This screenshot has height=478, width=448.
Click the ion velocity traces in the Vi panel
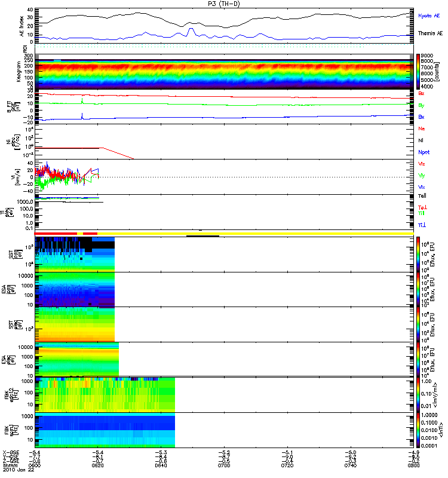66,176
